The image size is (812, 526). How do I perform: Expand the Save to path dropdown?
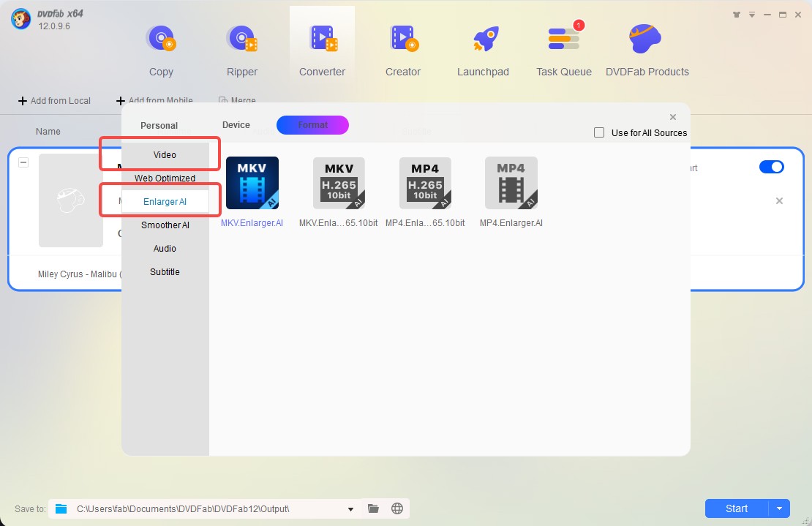point(350,509)
